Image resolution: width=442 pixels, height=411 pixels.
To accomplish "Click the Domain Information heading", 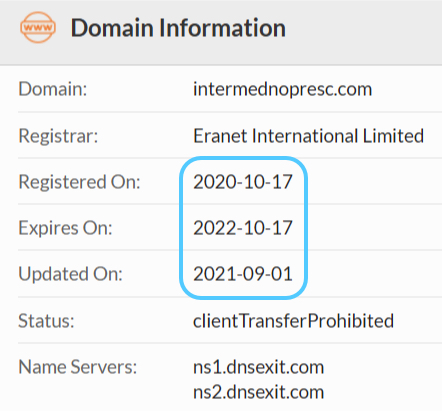I will pyautogui.click(x=178, y=28).
